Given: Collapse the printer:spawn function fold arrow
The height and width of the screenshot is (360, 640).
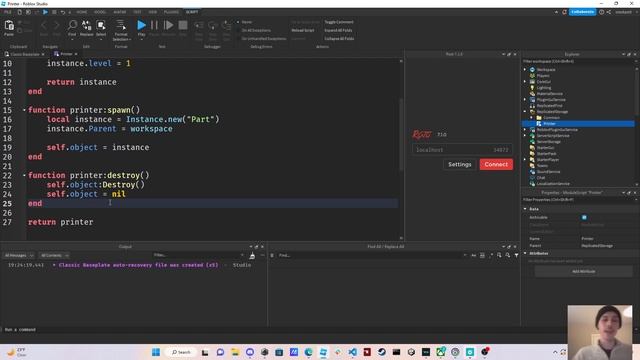Looking at the screenshot, I should (24, 110).
